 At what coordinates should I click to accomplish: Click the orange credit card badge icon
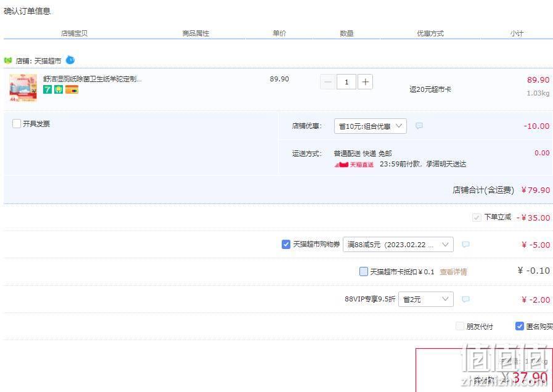tap(72, 89)
